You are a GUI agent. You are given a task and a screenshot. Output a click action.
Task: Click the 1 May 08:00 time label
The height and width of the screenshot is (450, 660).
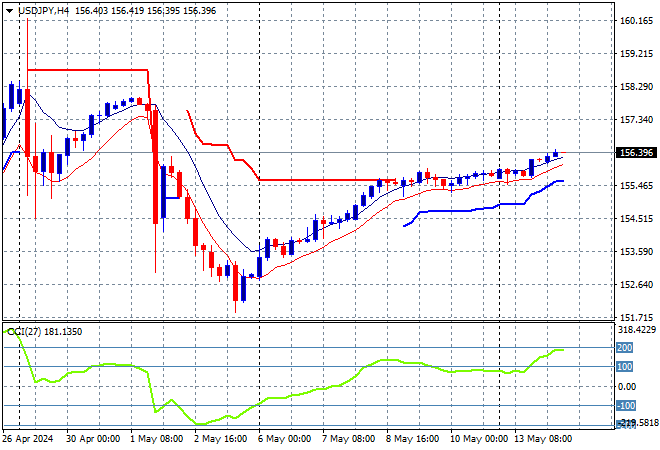click(x=157, y=439)
